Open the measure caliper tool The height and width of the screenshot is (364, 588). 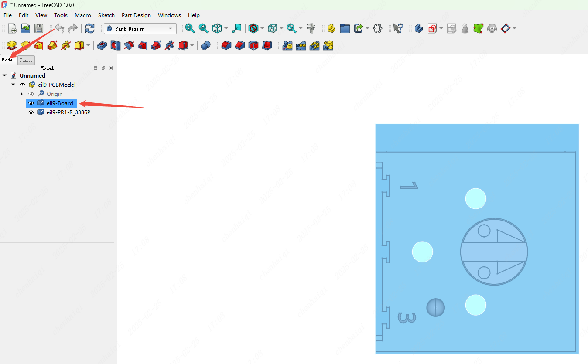[311, 28]
